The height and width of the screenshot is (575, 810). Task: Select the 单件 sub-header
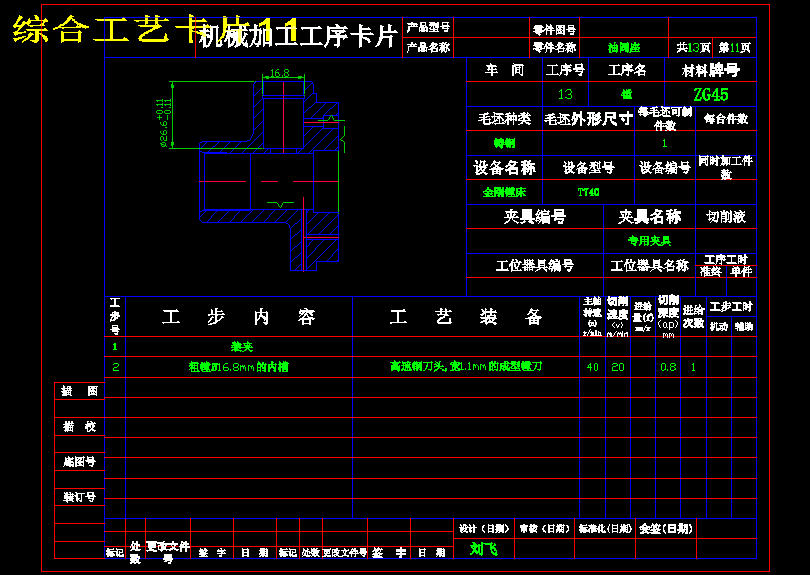(741, 271)
